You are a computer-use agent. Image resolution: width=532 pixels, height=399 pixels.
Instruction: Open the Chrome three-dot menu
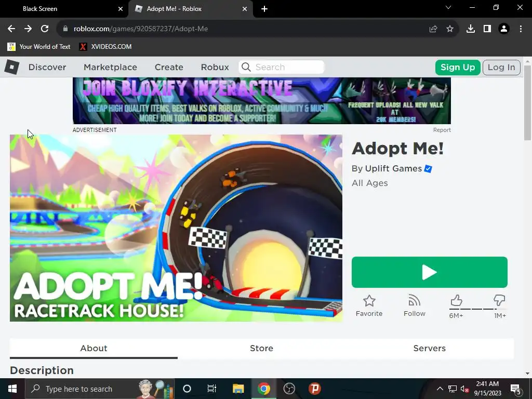tap(521, 29)
